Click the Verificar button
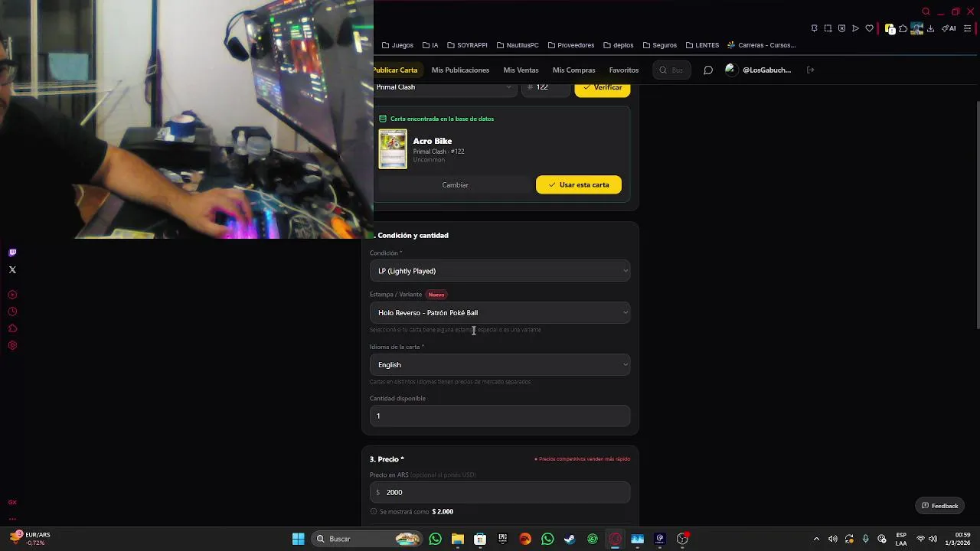Viewport: 980px width, 551px height. [603, 87]
